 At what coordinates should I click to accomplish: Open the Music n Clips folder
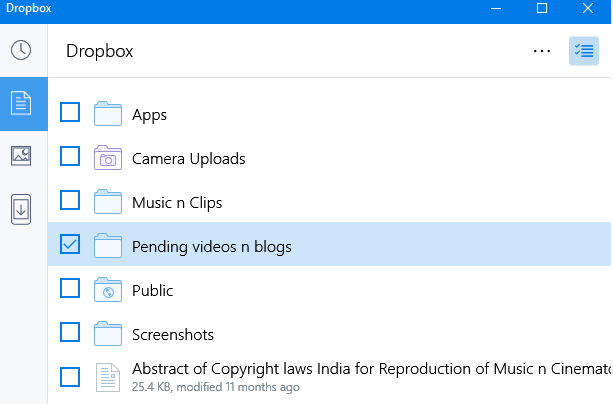[x=178, y=202]
